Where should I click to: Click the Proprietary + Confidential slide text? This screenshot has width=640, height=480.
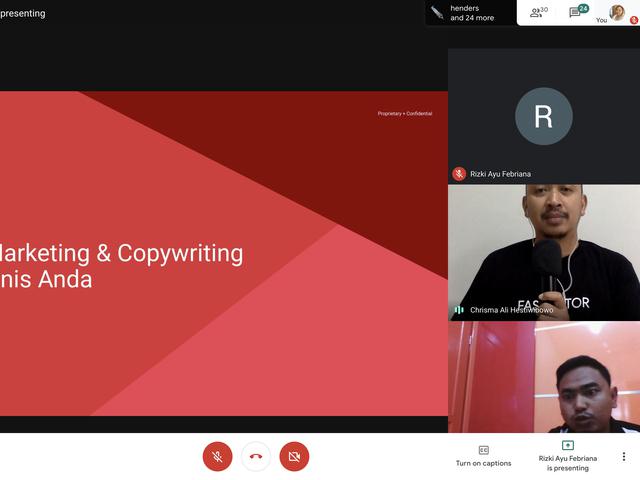point(404,113)
